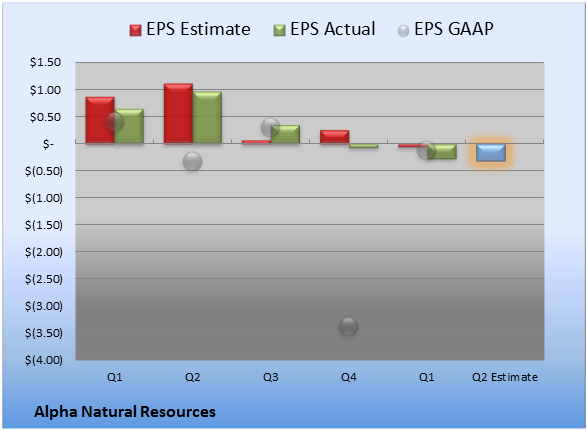Click the second Q1 GAAP bubble marker

pos(426,150)
